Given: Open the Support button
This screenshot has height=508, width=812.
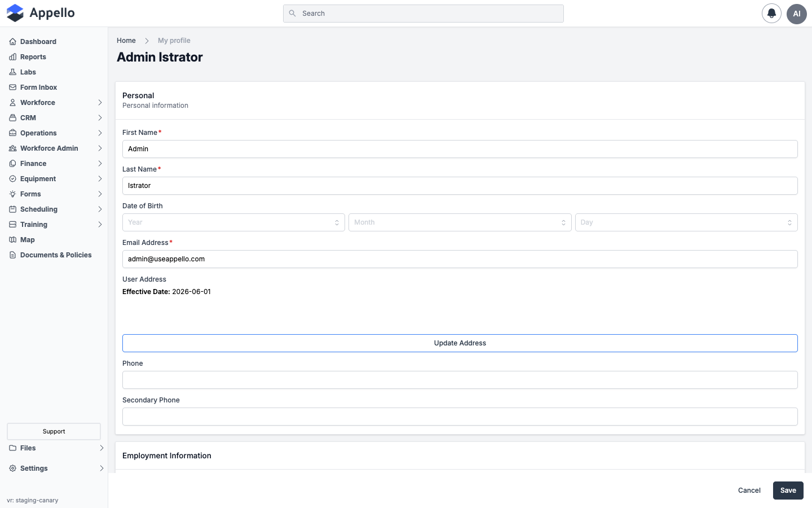Looking at the screenshot, I should point(54,431).
